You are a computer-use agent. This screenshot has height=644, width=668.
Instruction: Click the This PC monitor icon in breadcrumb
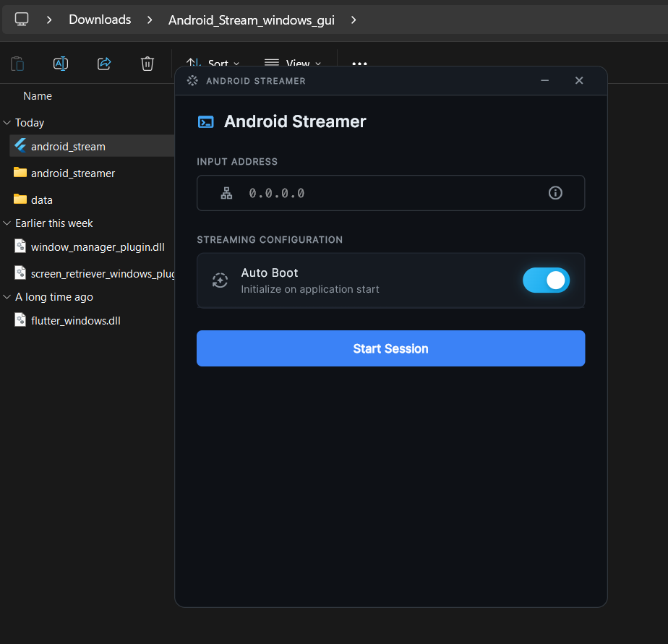(x=21, y=19)
